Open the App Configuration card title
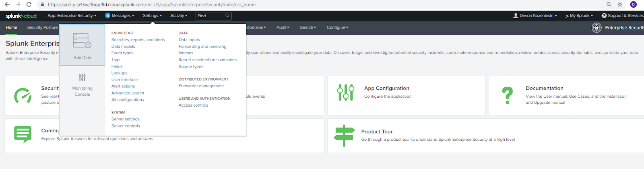 pyautogui.click(x=387, y=88)
